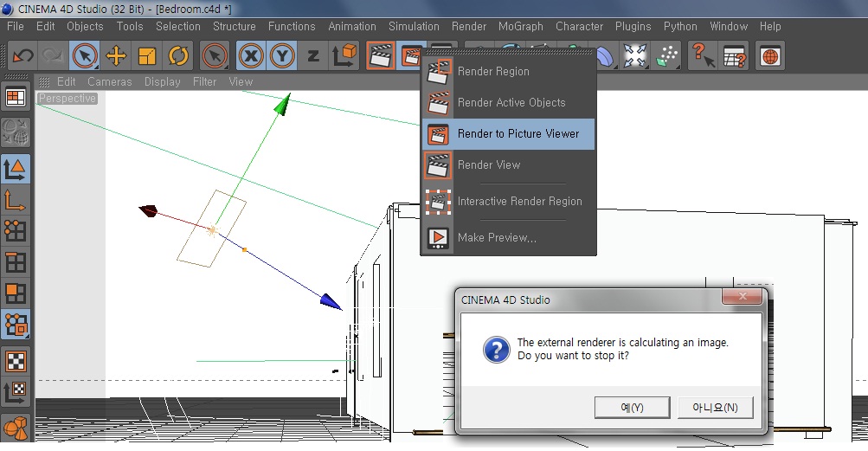Click the table with question mark icon
Image resolution: width=868 pixels, height=451 pixels.
coord(735,56)
